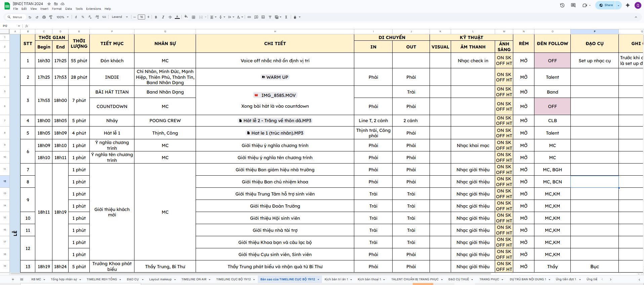Increase decimal places icon
Screen dimensions: 644x285
[97, 17]
